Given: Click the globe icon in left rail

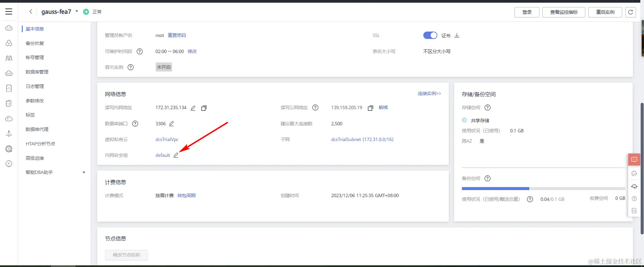Looking at the screenshot, I should tap(9, 149).
